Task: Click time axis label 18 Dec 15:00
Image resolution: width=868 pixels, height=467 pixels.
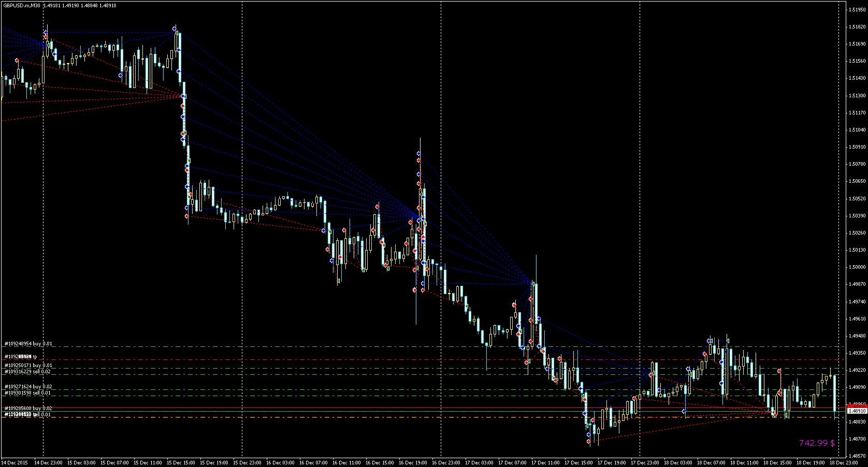Action: tap(777, 462)
